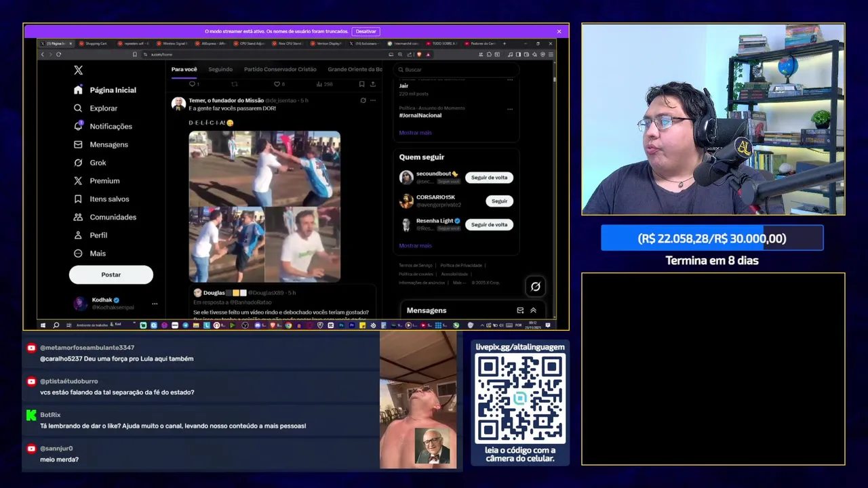Open Windows taskbar search

(56, 325)
